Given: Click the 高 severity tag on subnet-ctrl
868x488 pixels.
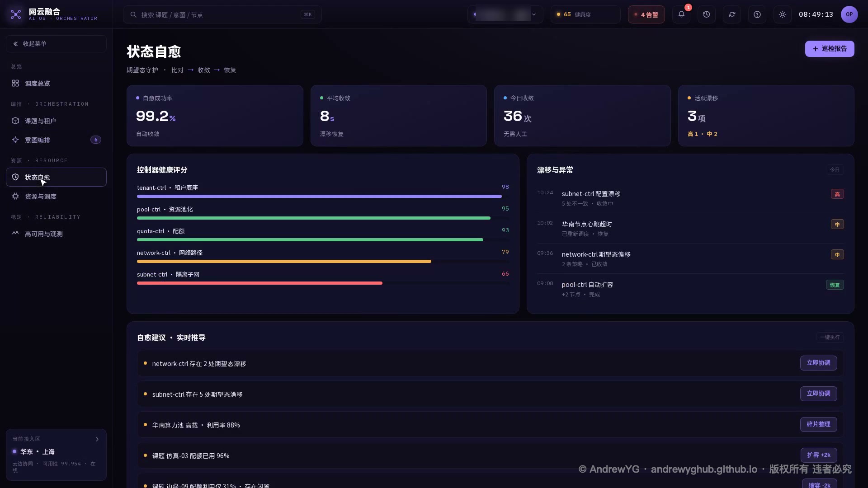Looking at the screenshot, I should (837, 194).
